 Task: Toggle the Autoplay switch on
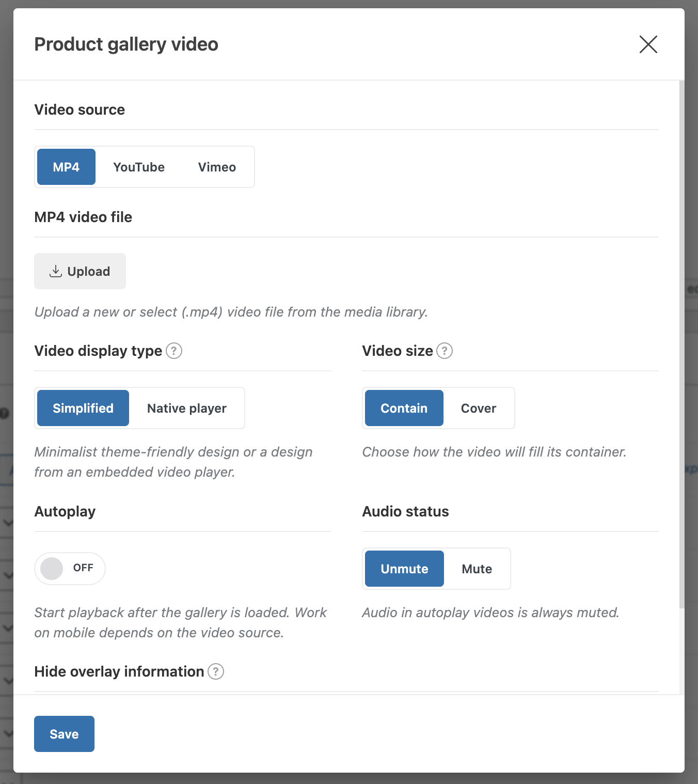70,569
